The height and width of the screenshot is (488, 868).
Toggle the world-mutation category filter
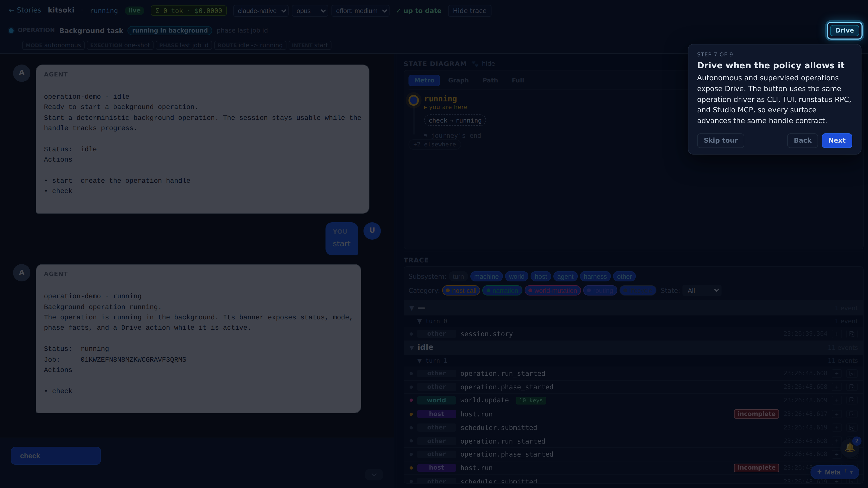pyautogui.click(x=553, y=291)
